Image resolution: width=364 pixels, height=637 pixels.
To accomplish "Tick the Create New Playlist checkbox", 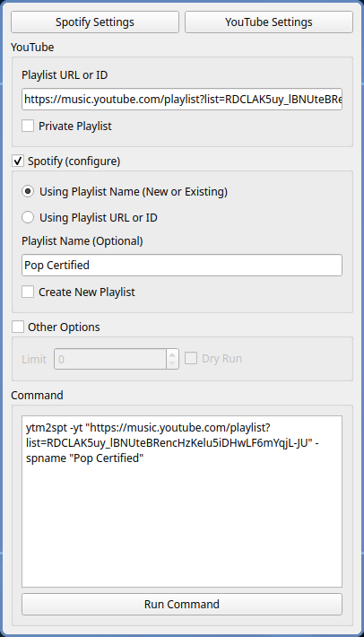I will point(28,292).
